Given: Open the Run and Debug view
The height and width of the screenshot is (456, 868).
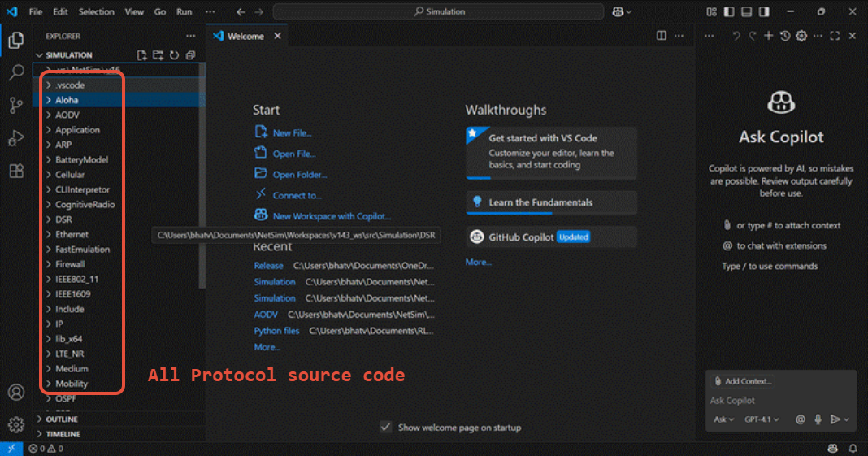Looking at the screenshot, I should click(x=16, y=138).
